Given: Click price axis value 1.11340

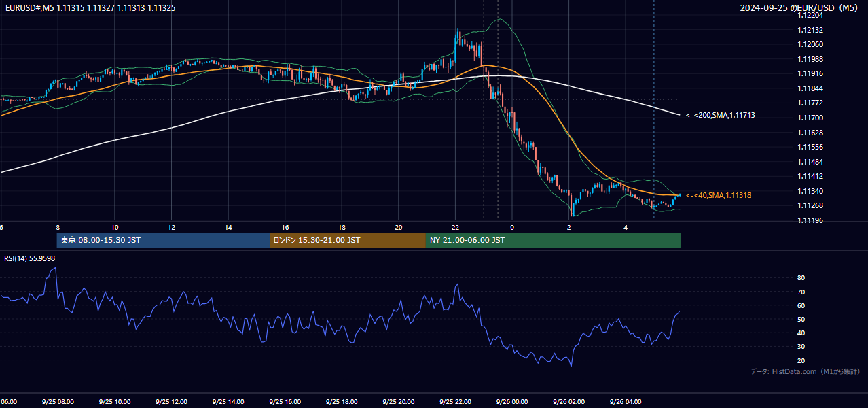Looking at the screenshot, I should [x=810, y=191].
